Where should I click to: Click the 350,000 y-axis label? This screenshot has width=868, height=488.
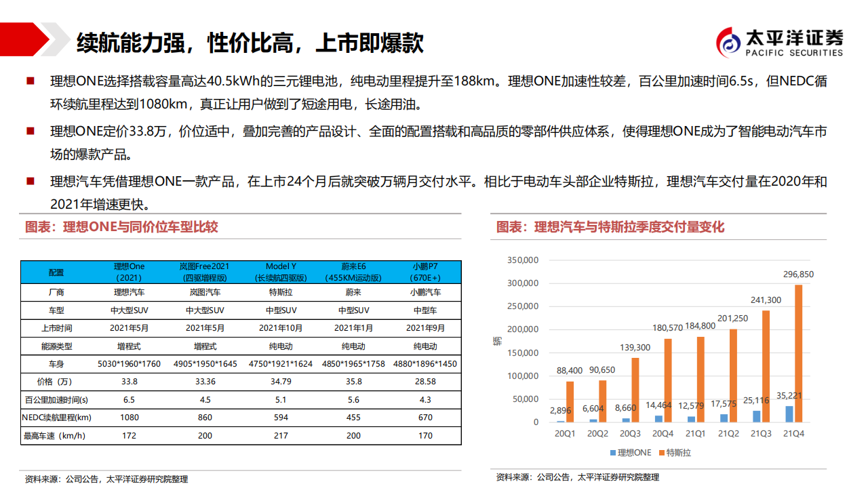[523, 260]
